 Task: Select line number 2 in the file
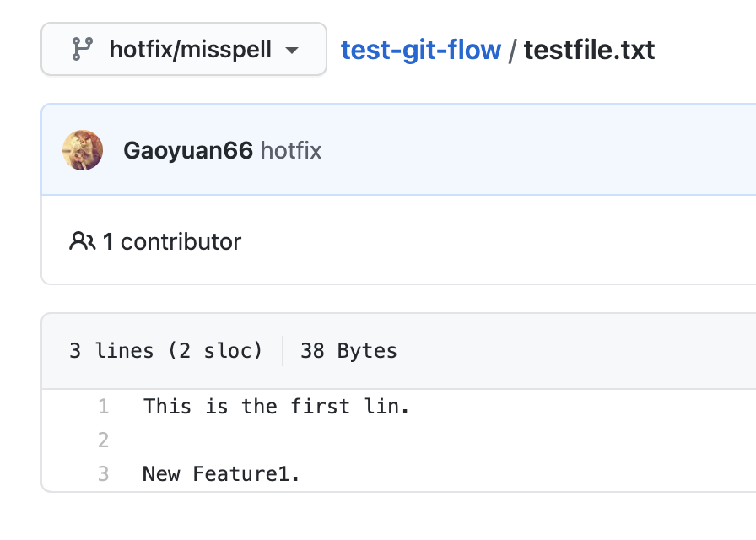point(103,440)
